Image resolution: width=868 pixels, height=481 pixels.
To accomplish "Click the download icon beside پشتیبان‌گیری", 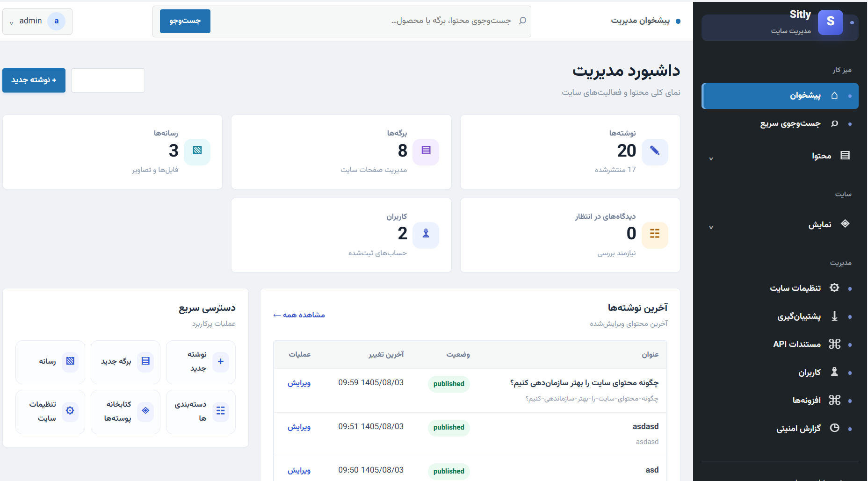I will coord(834,316).
